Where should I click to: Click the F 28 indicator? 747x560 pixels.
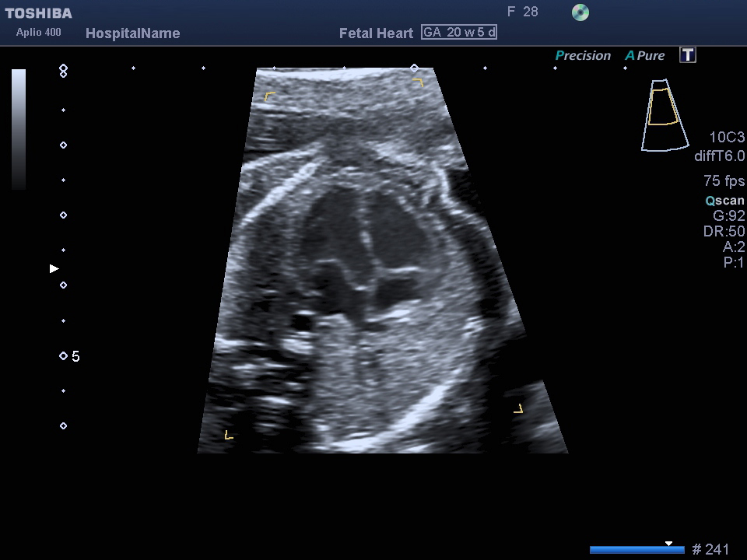[x=523, y=12]
